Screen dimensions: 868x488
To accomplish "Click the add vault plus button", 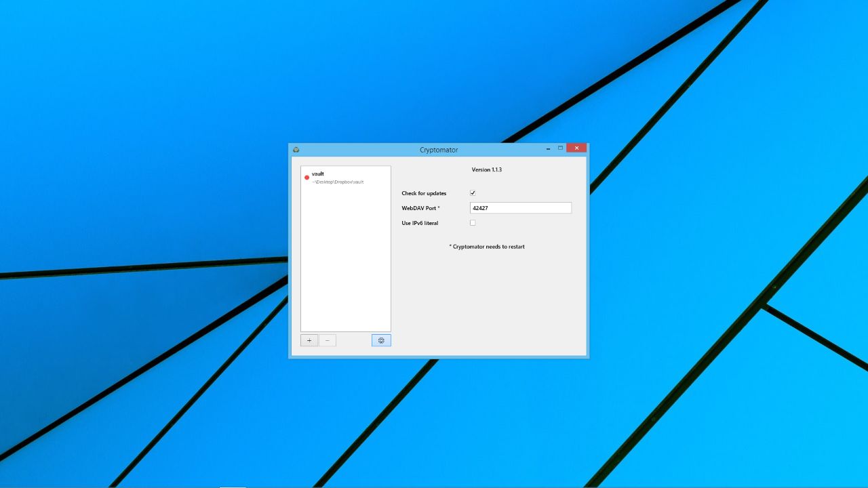I will tap(309, 340).
